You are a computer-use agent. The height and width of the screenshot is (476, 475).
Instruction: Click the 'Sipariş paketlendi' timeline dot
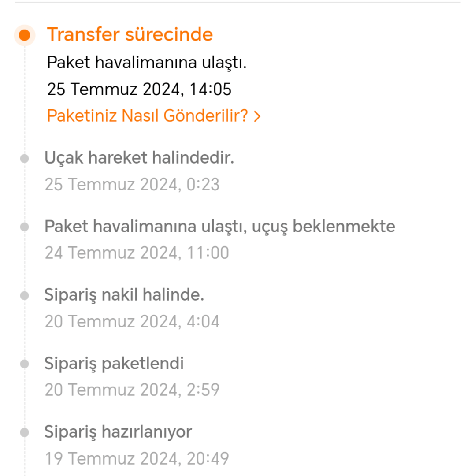(x=25, y=364)
